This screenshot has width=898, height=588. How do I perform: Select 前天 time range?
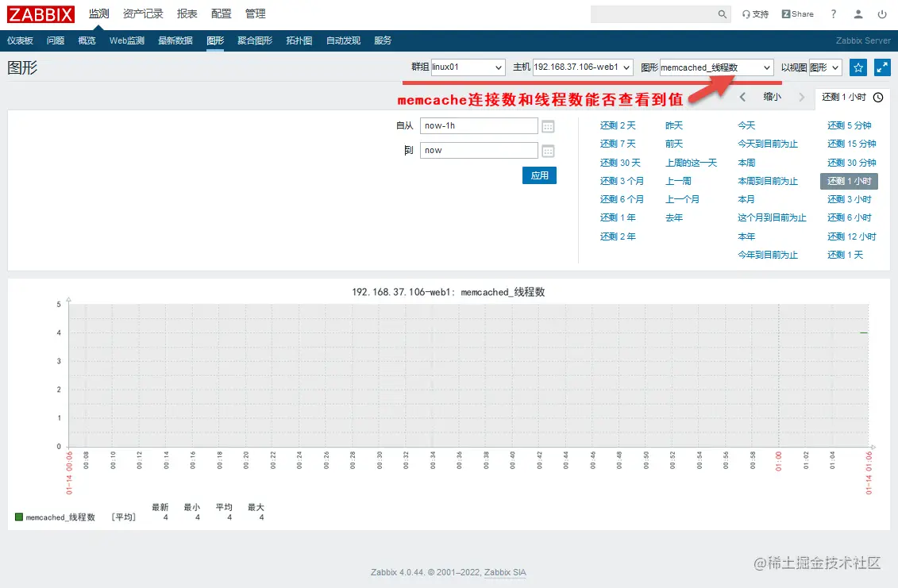pyautogui.click(x=674, y=144)
